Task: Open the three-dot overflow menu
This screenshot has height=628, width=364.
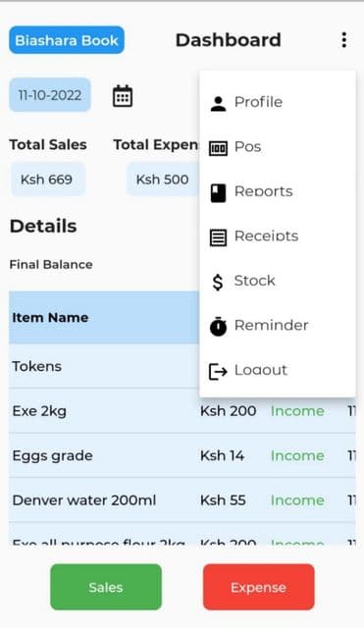Action: point(343,40)
